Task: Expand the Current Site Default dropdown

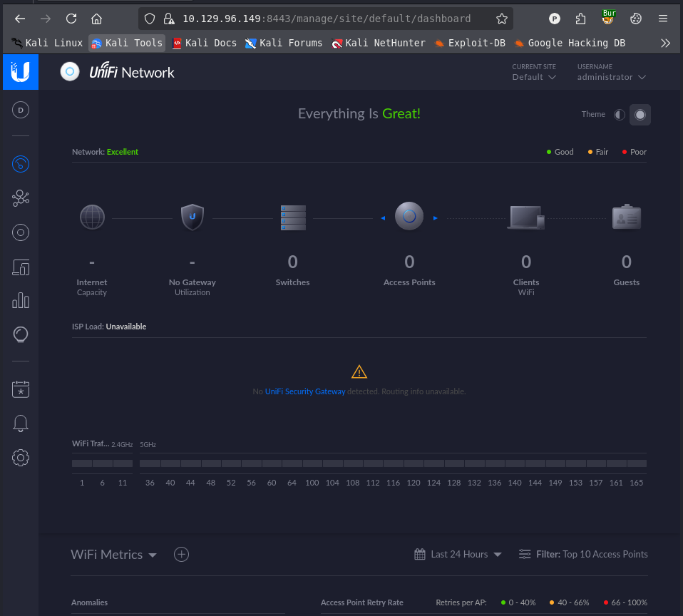Action: 534,72
